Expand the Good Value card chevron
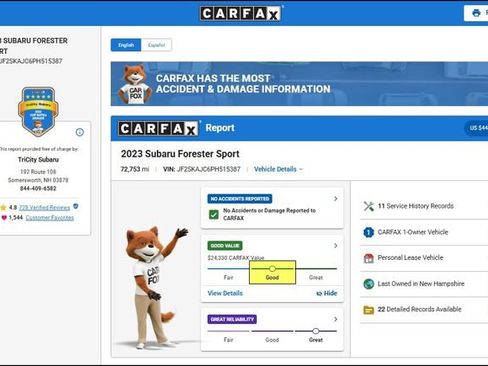Screen dimensions: 488x366 [x=336, y=246]
